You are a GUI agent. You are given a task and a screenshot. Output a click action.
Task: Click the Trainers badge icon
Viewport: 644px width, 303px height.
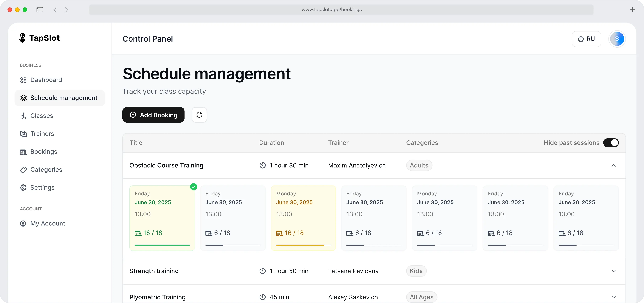23,134
